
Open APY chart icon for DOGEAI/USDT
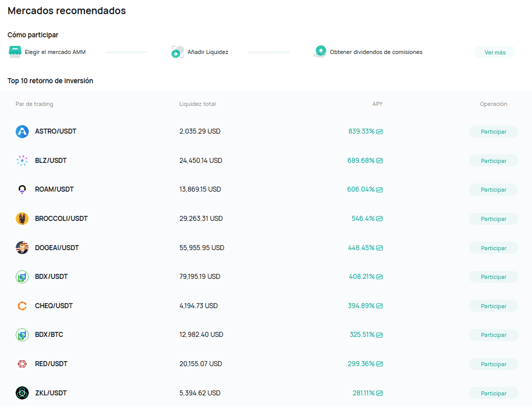click(x=380, y=248)
